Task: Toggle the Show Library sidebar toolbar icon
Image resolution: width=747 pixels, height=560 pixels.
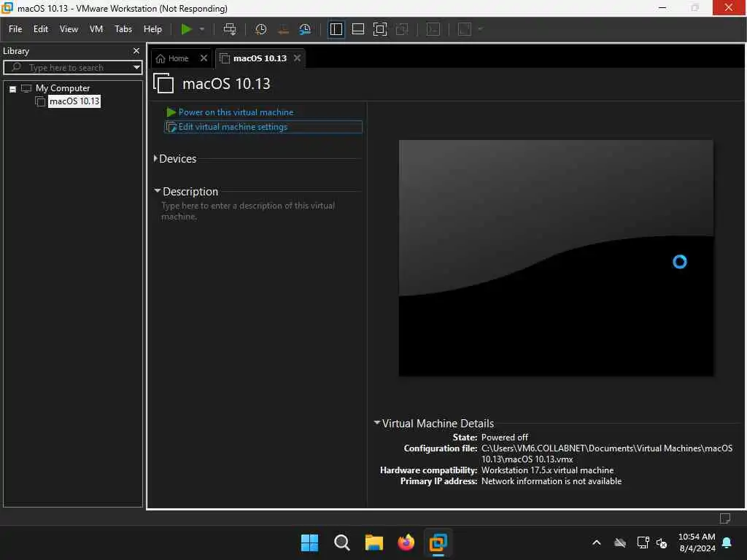Action: (x=336, y=29)
